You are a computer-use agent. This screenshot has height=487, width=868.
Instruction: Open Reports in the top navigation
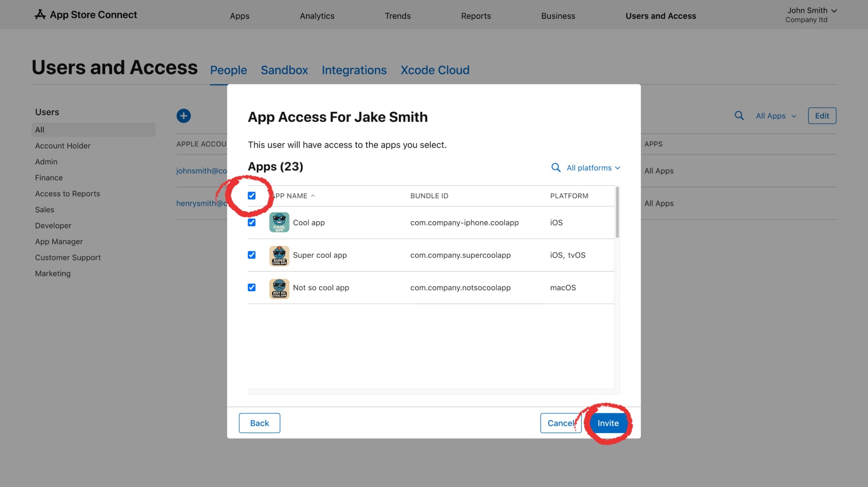pyautogui.click(x=476, y=16)
